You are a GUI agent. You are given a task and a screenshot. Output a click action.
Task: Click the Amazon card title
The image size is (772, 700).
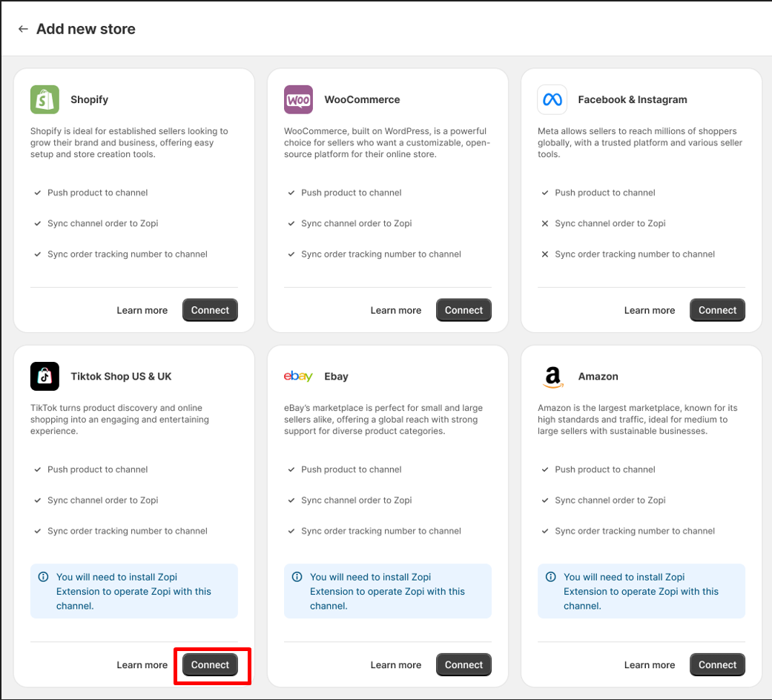click(598, 376)
